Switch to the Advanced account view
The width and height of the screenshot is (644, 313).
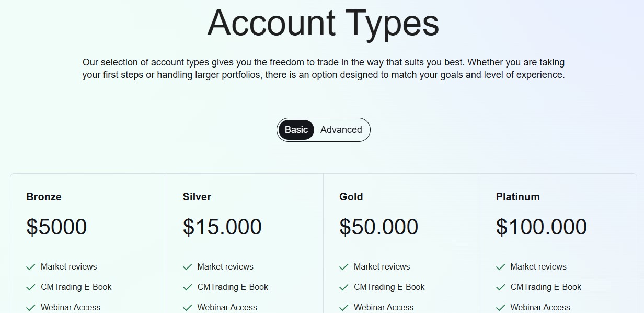click(341, 129)
